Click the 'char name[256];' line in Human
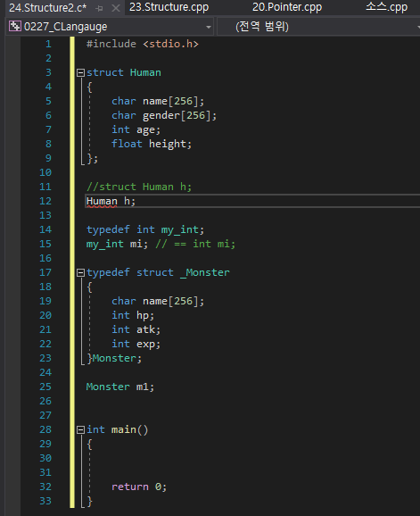Viewport: 420px width, 516px height. tap(158, 102)
